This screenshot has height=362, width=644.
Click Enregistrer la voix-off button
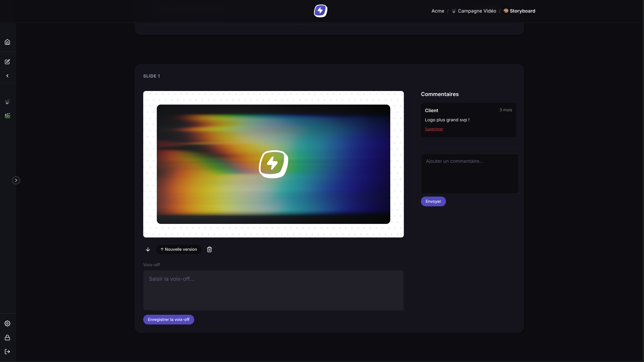(169, 320)
